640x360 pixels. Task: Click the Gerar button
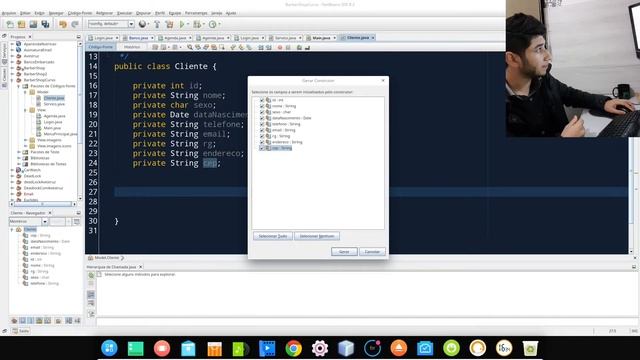(x=344, y=252)
